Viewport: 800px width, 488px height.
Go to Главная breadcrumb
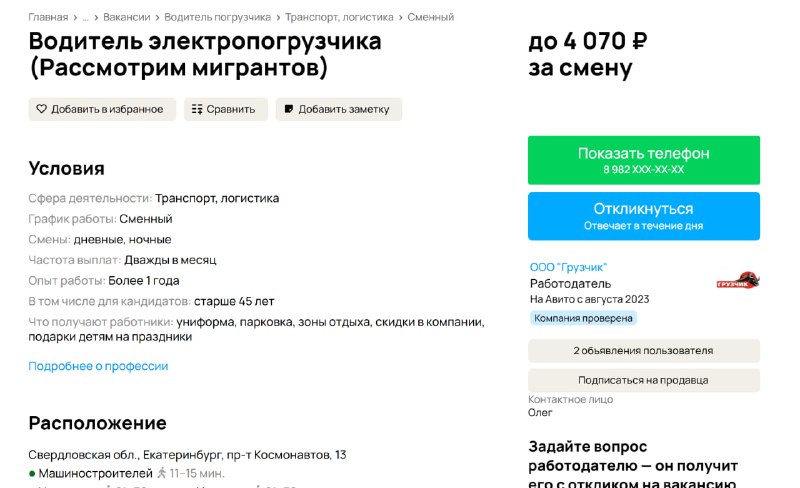click(x=48, y=17)
